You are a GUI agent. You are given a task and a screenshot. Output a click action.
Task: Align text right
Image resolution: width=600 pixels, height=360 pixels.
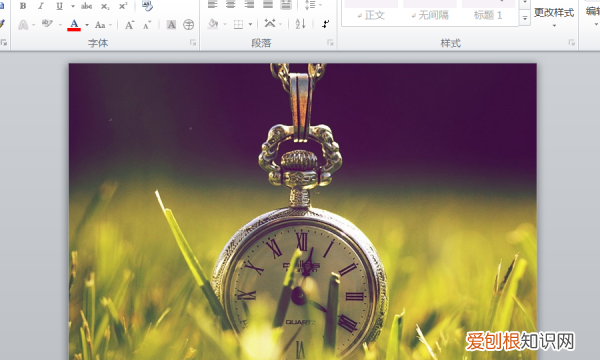point(249,5)
